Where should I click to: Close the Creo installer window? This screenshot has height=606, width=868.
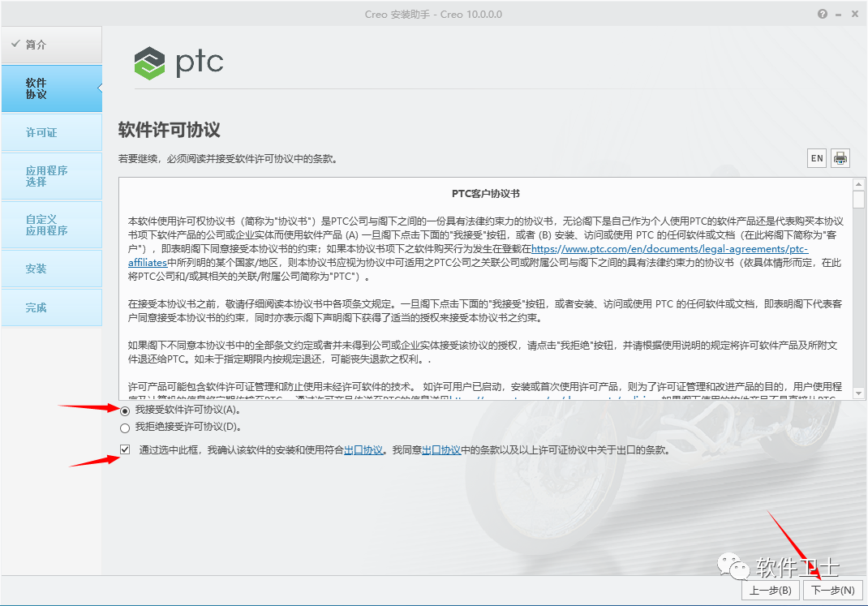click(x=855, y=14)
